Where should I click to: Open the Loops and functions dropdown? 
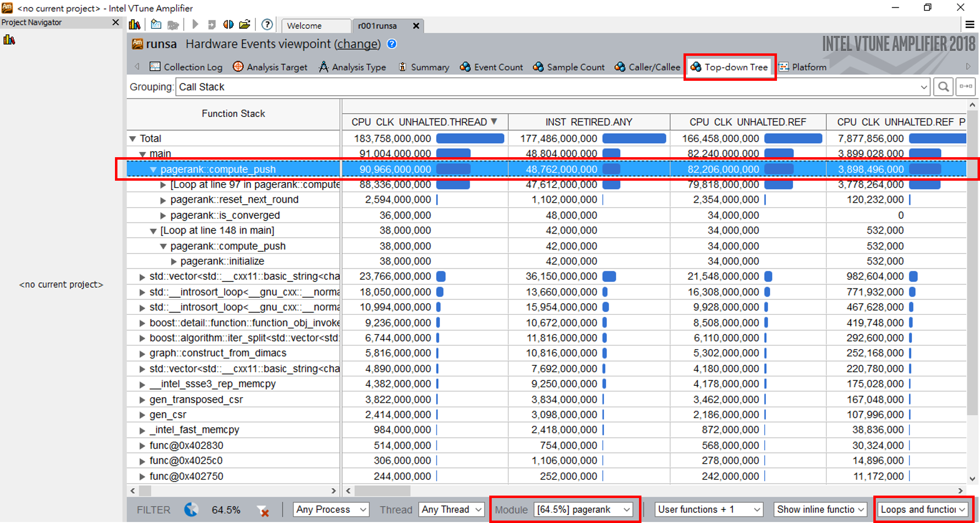(x=923, y=510)
